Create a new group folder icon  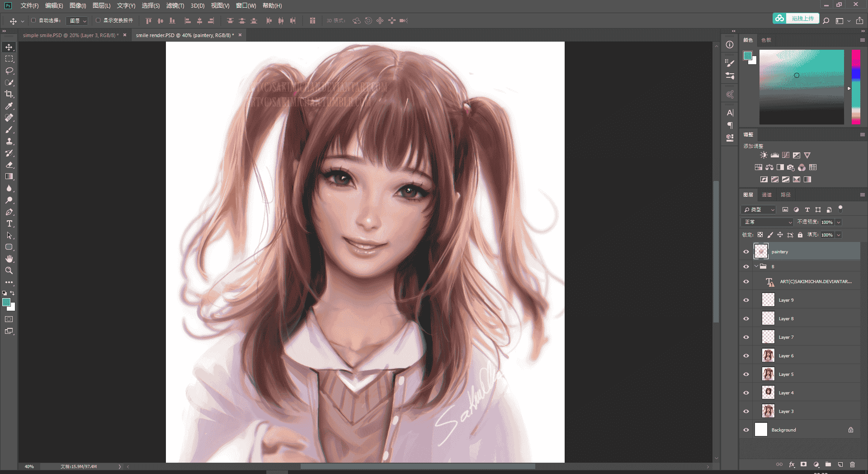click(828, 465)
